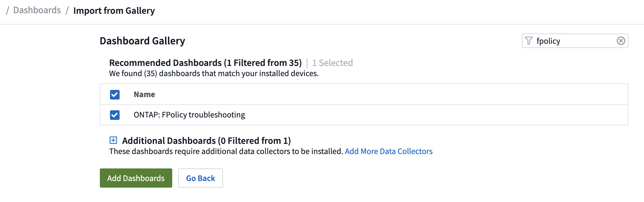The width and height of the screenshot is (644, 202).
Task: Click the funnel filter icon
Action: click(x=529, y=41)
